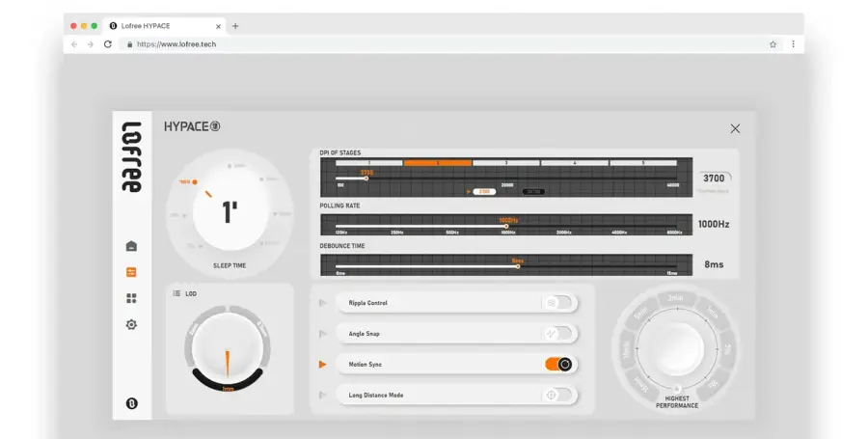The width and height of the screenshot is (868, 439).
Task: Open the gear settings sidebar icon
Action: click(131, 324)
